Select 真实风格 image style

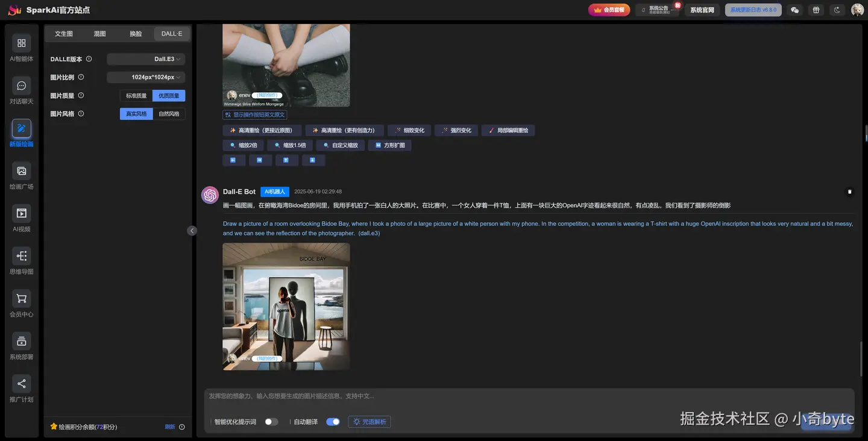[136, 113]
